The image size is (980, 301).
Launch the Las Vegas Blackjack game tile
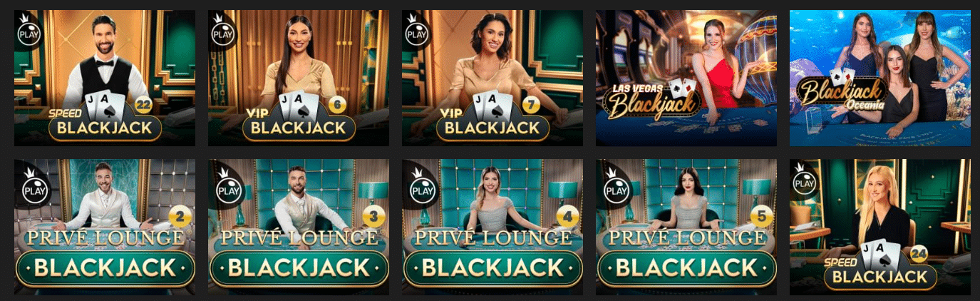tap(686, 78)
